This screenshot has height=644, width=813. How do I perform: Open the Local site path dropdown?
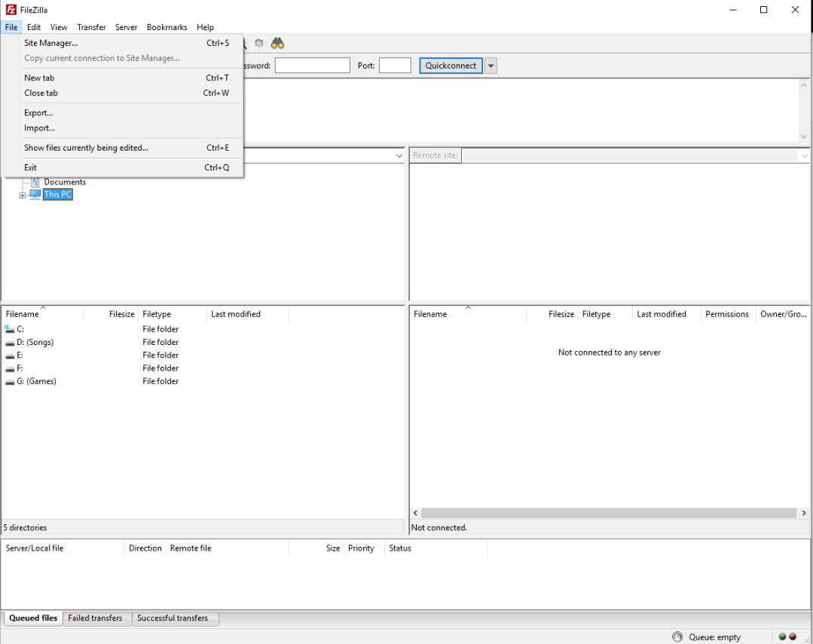coord(399,156)
